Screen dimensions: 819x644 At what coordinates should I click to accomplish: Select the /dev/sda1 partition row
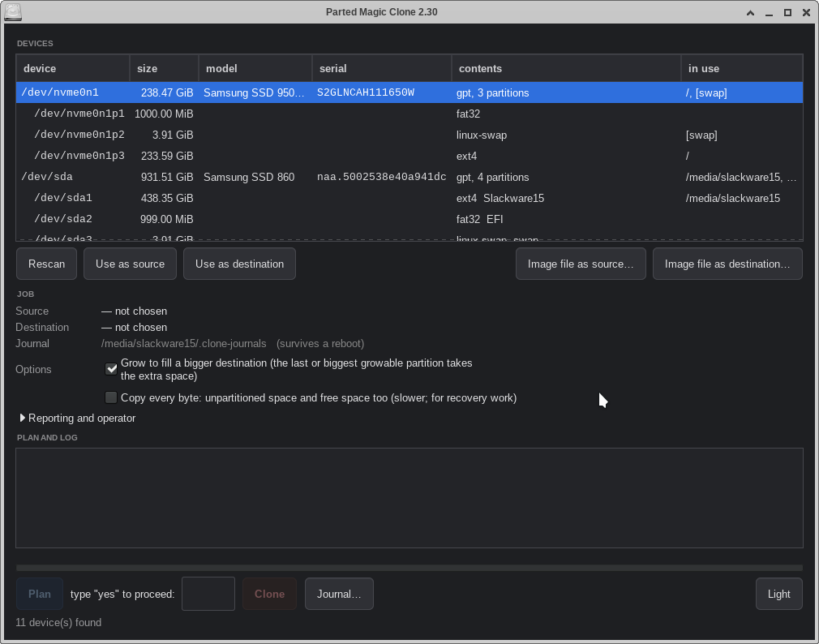point(409,198)
